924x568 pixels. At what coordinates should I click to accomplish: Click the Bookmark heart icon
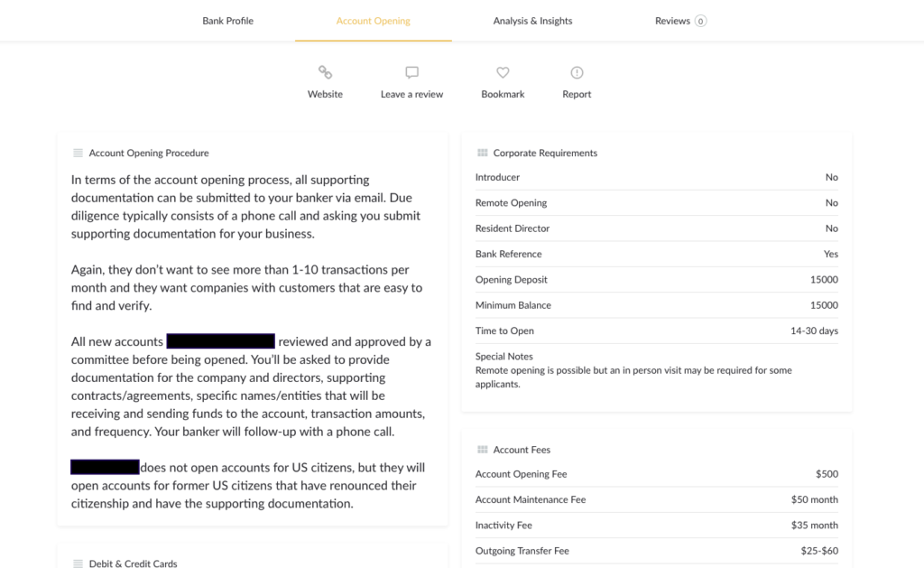tap(503, 72)
